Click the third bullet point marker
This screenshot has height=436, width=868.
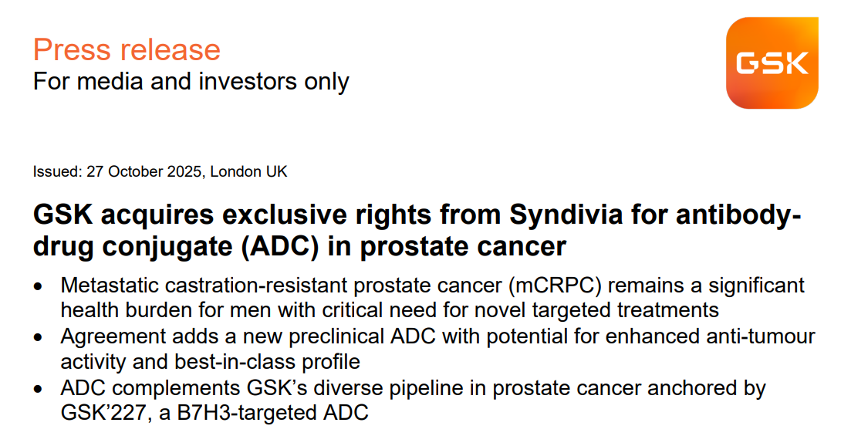(x=39, y=389)
